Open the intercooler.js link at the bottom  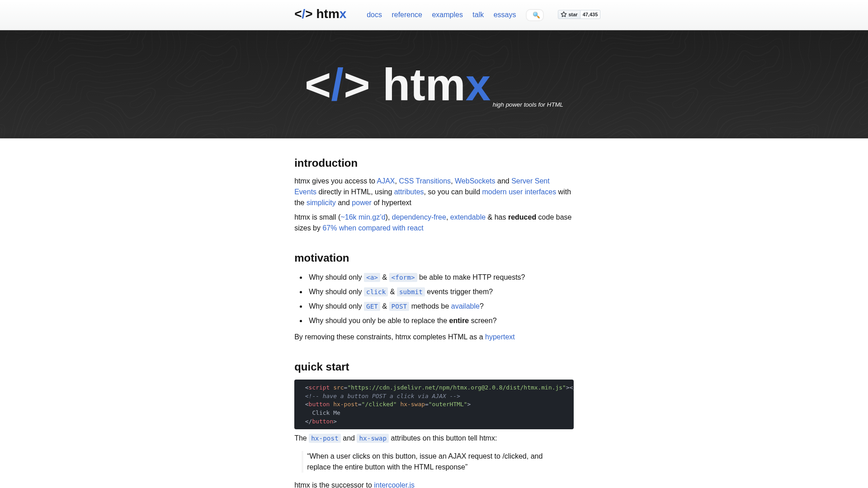[x=394, y=485]
